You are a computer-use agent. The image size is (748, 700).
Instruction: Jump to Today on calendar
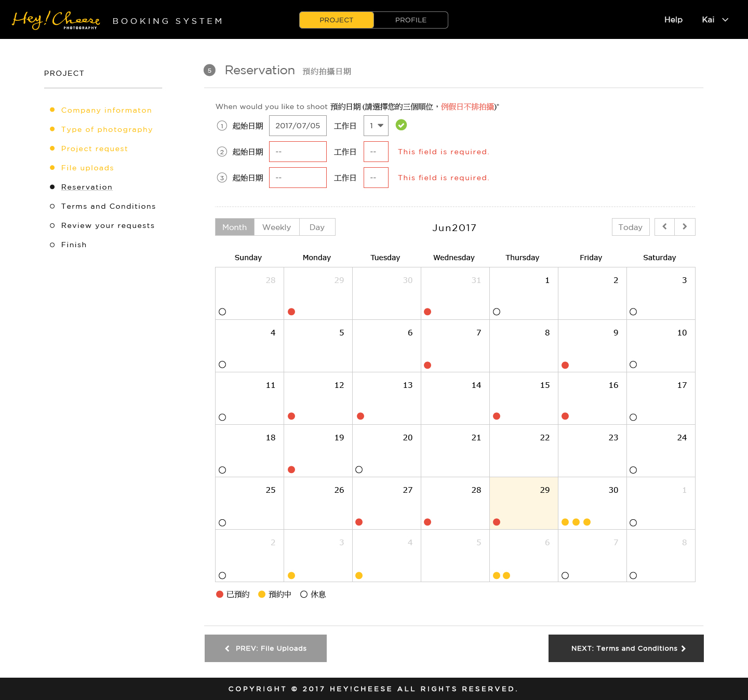[x=631, y=227]
